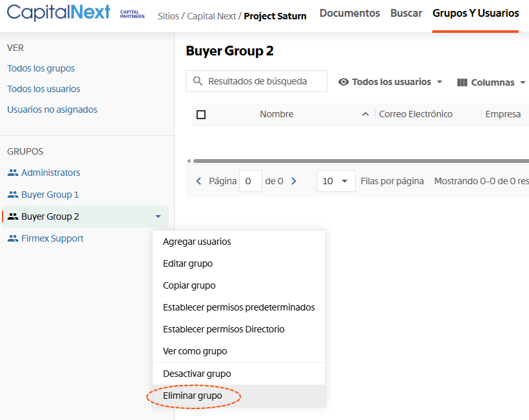Viewport: 529px width, 420px height.
Task: Click the Nombre column header
Action: pyautogui.click(x=276, y=114)
